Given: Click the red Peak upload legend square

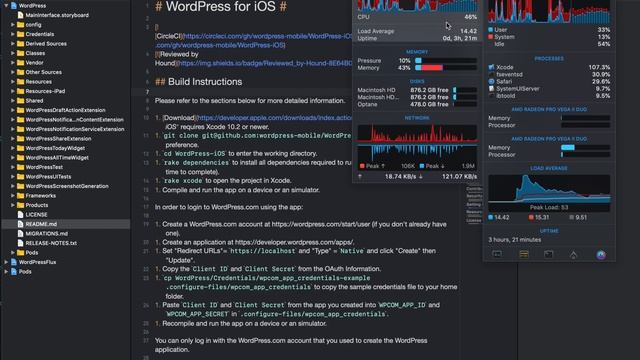Looking at the screenshot, I should click(362, 166).
